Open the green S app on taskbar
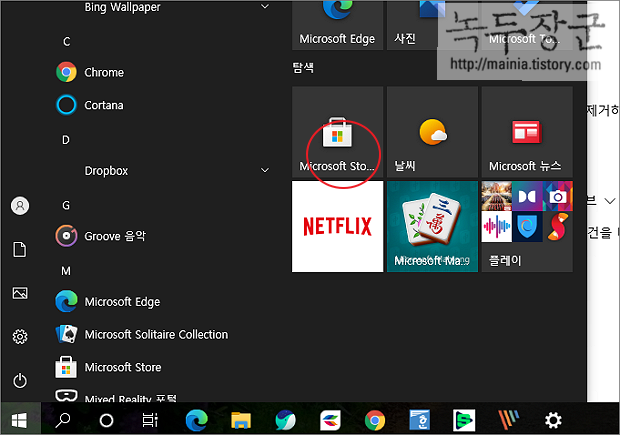The width and height of the screenshot is (620, 435). click(x=464, y=420)
